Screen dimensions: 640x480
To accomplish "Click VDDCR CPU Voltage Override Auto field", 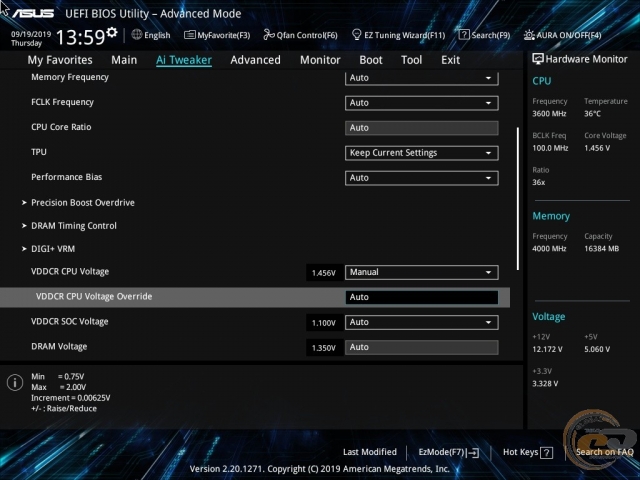I will [421, 297].
